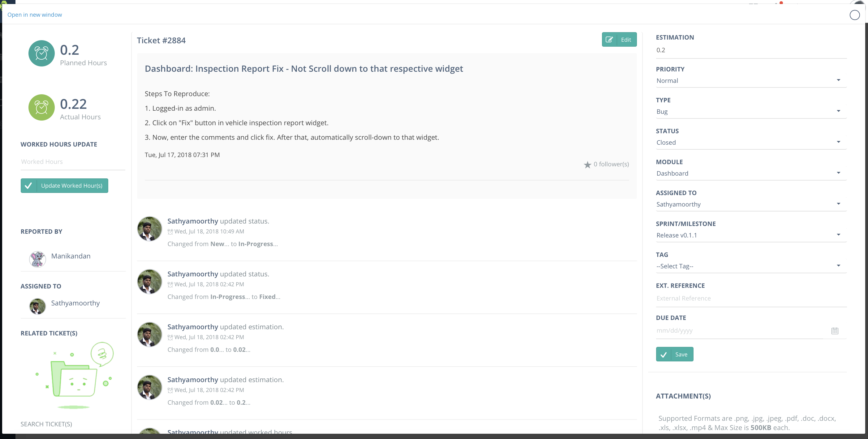The image size is (868, 439).
Task: Open Sprint/Milestone dropdown showing Release v0.1.1
Action: coord(751,235)
